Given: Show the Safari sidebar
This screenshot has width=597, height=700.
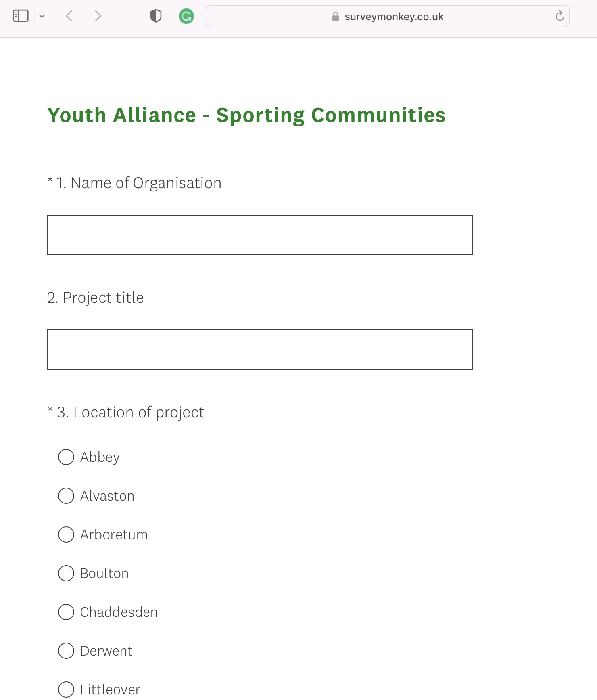Looking at the screenshot, I should [x=21, y=16].
